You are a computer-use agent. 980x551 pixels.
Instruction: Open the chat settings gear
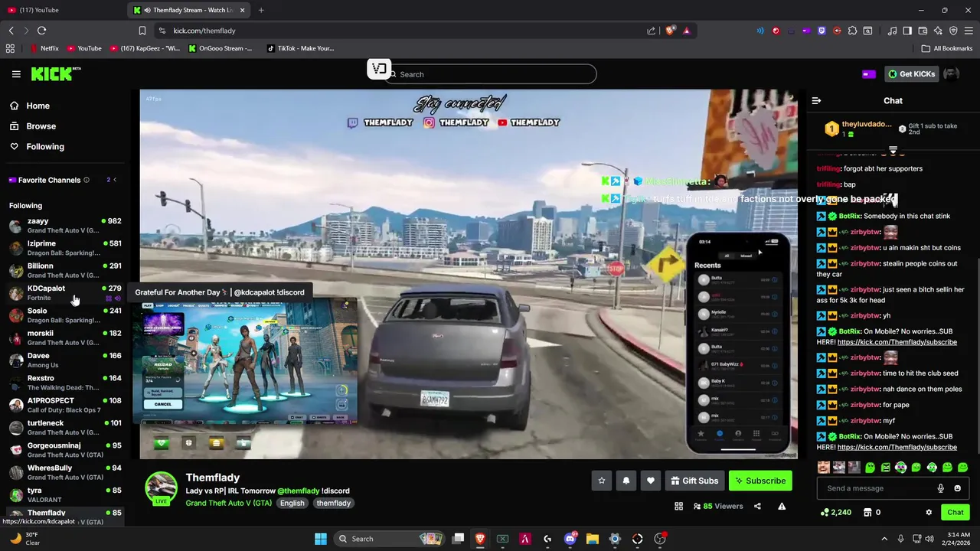pyautogui.click(x=929, y=512)
